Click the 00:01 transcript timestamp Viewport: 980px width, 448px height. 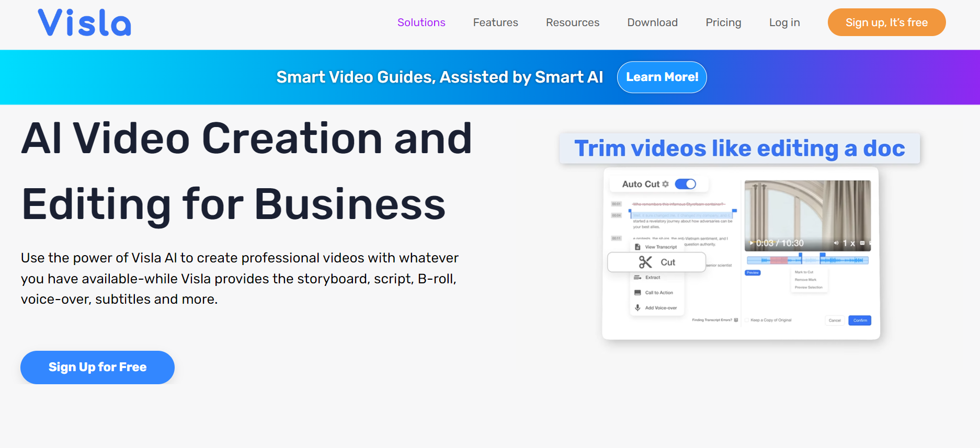point(617,204)
